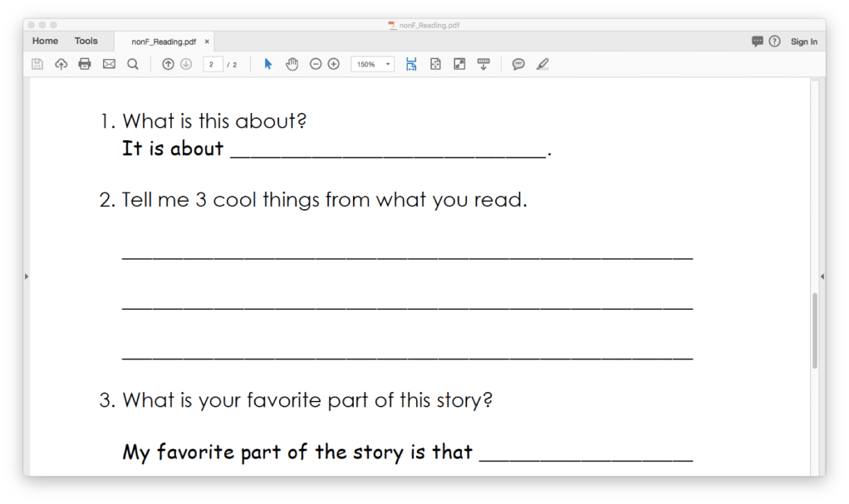Activate the selection arrow tool
The image size is (849, 504).
click(x=267, y=64)
